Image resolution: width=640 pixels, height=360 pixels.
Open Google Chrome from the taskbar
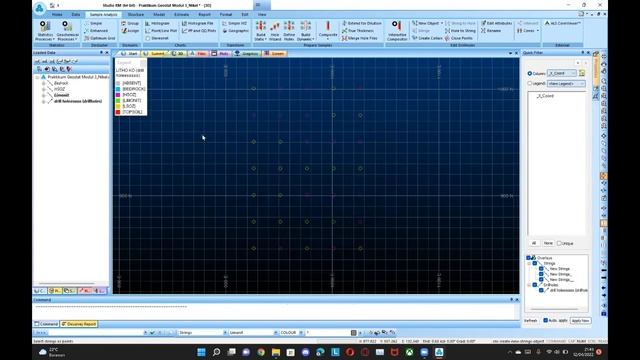(261, 352)
